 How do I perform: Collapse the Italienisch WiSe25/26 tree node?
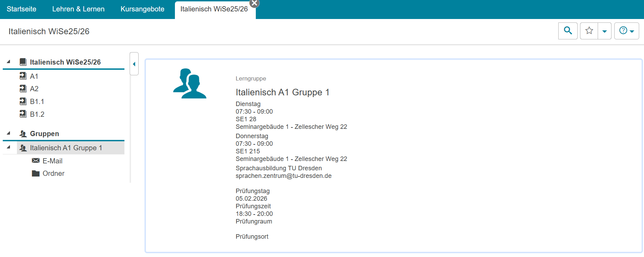coord(9,62)
